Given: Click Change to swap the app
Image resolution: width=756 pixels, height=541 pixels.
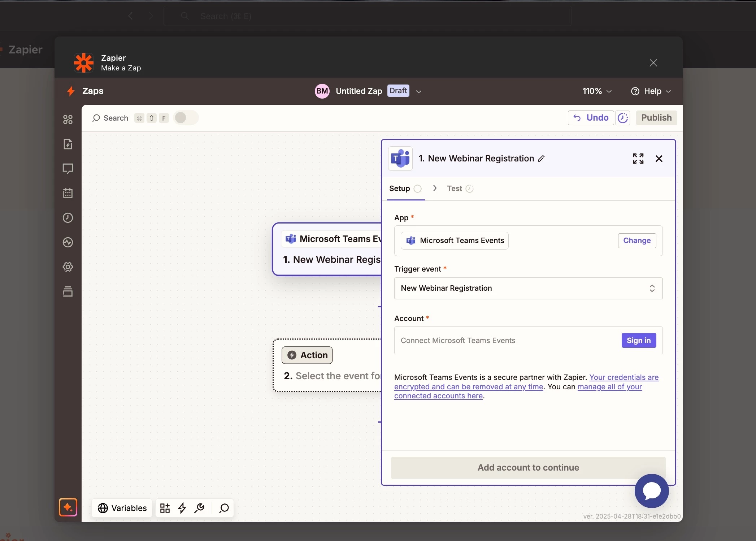Looking at the screenshot, I should pyautogui.click(x=637, y=241).
